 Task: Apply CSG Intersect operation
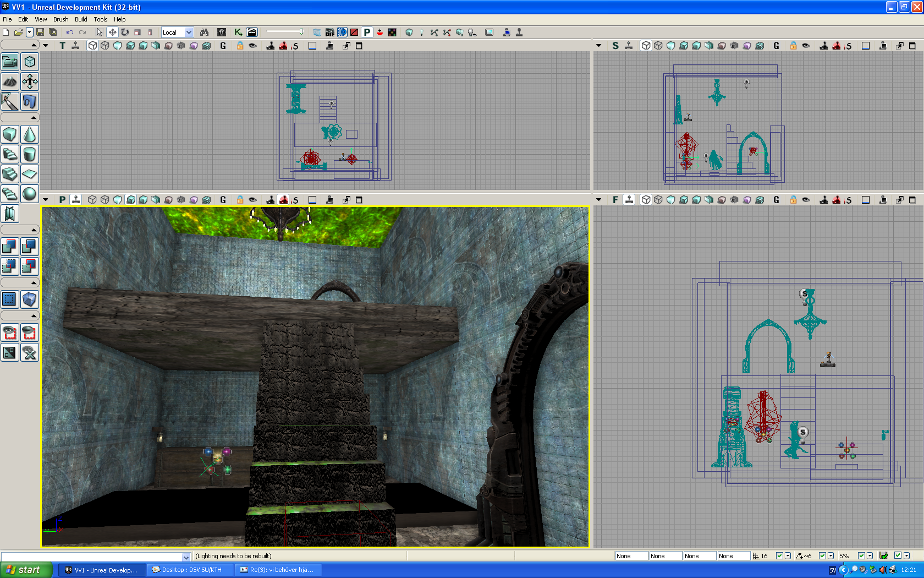(10, 266)
